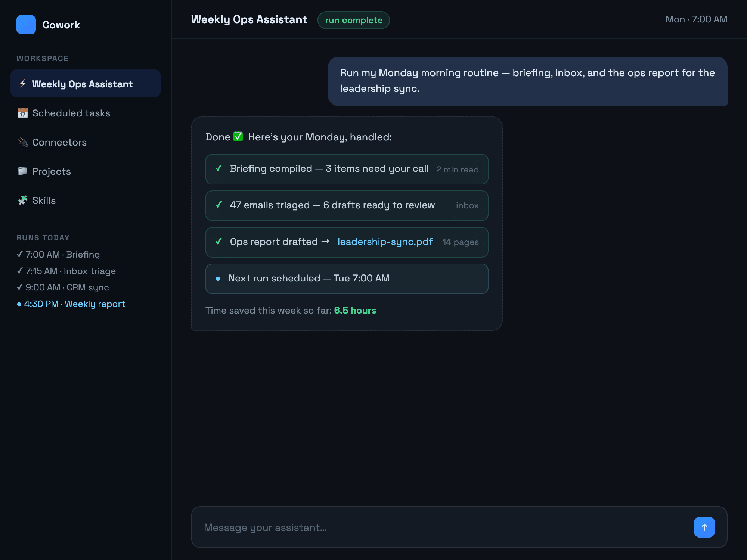The height and width of the screenshot is (560, 747).
Task: Open the Briefing compiled result card
Action: click(x=347, y=169)
